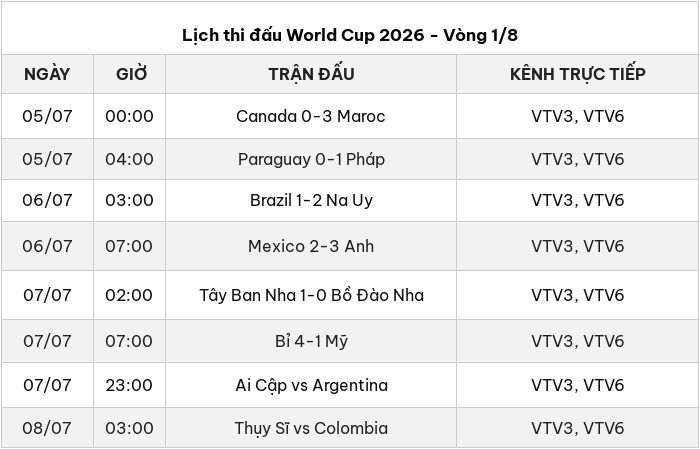Click the KÊNH TRỰC TIẾP column header

pyautogui.click(x=578, y=74)
